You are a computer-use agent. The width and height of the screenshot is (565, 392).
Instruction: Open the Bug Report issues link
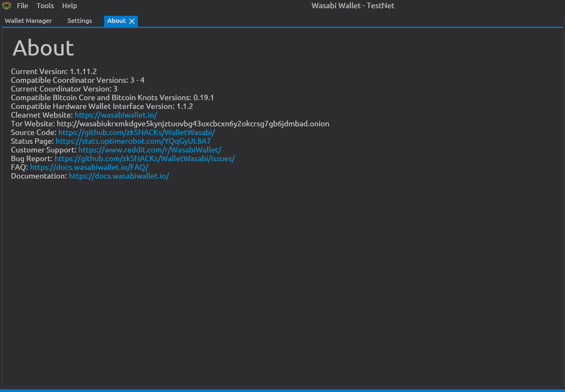tap(144, 158)
